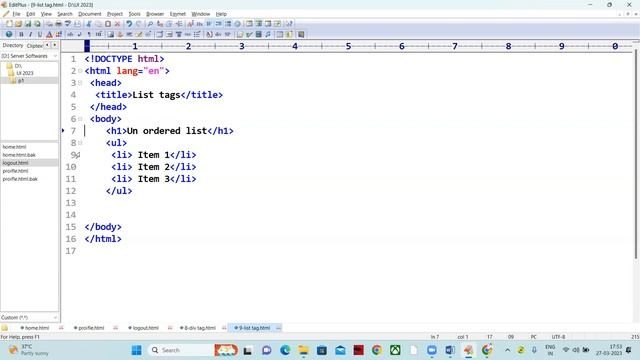Open the Document menu
Screen dimensions: 640x360
(x=90, y=14)
